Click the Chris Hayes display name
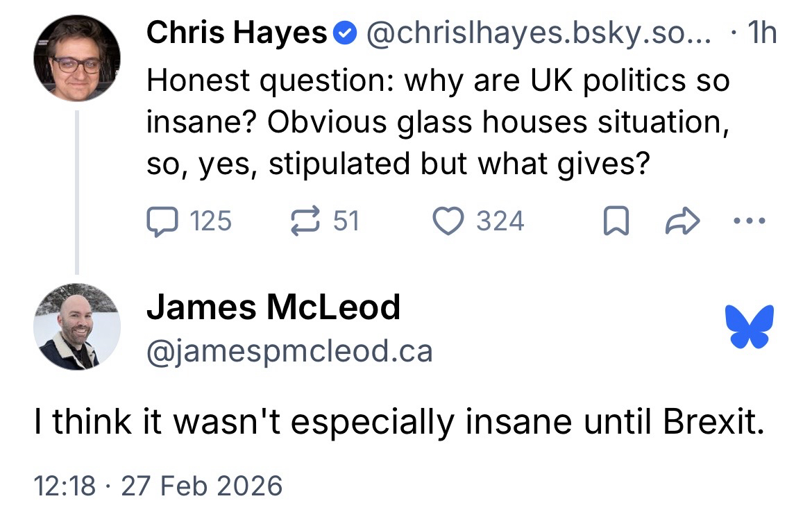Viewport: 812px width, 510px height. point(237,33)
